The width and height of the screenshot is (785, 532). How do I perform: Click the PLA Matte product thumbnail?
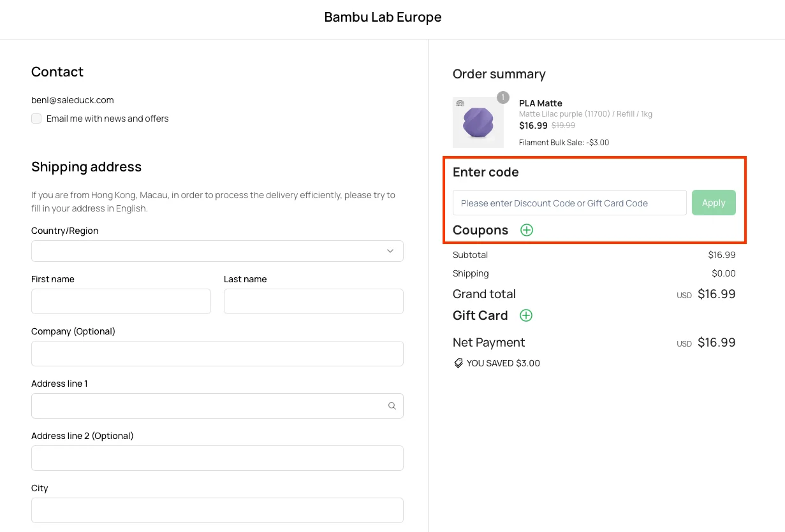click(478, 122)
